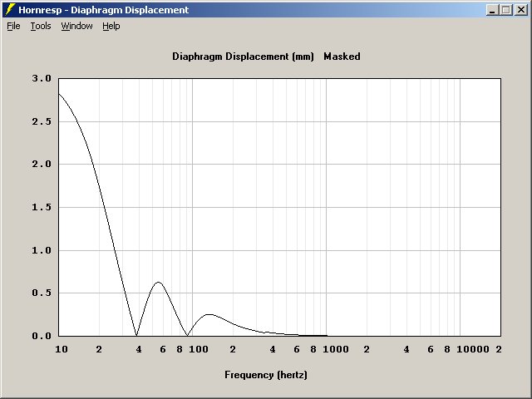The image size is (532, 399).
Task: Click the 'Masked' label above the chart
Action: (342, 57)
